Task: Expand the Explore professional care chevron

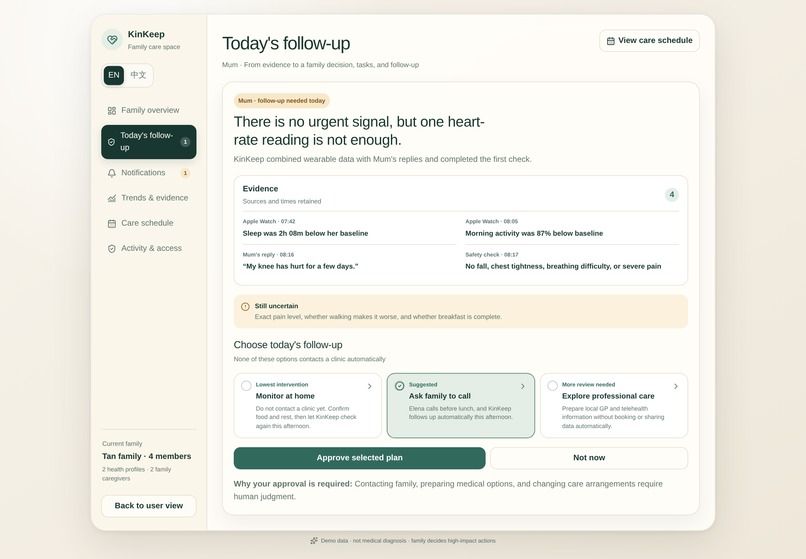Action: point(676,386)
